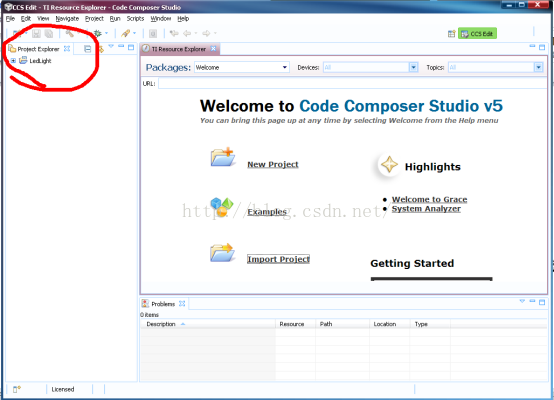Click the Import Project link
The height and width of the screenshot is (400, 554).
tap(278, 259)
